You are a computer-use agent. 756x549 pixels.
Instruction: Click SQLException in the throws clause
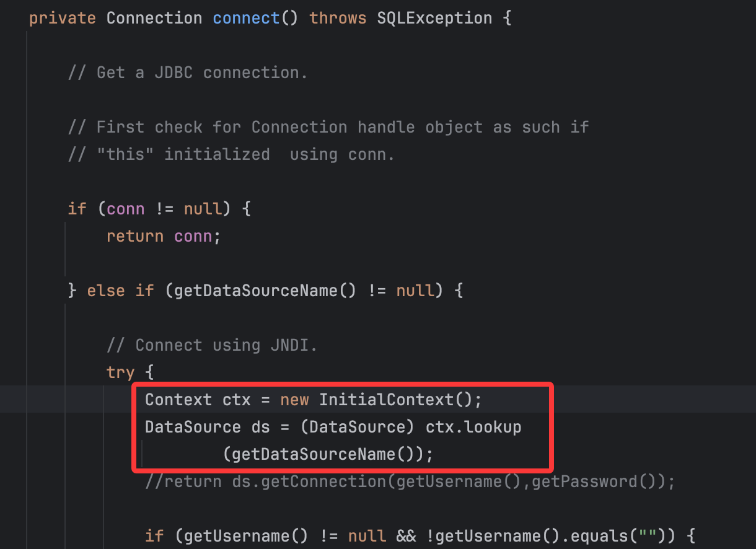click(x=434, y=18)
